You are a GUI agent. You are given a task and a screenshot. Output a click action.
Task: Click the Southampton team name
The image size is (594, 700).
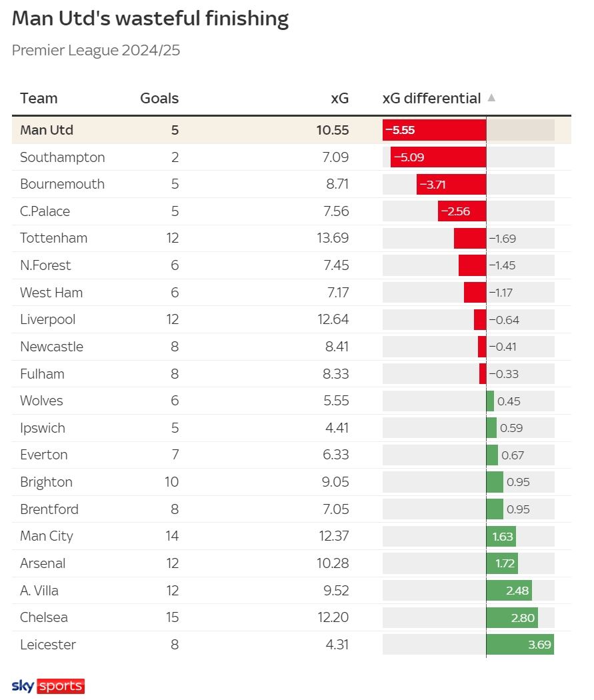click(x=63, y=157)
